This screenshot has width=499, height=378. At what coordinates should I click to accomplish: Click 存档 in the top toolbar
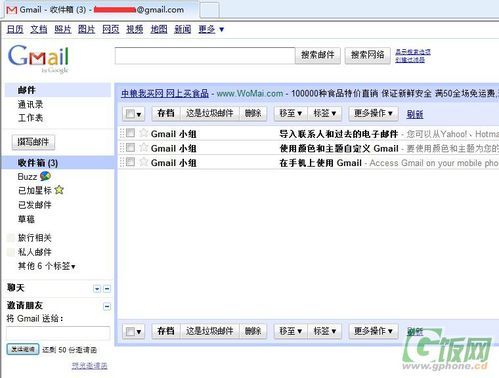(166, 113)
